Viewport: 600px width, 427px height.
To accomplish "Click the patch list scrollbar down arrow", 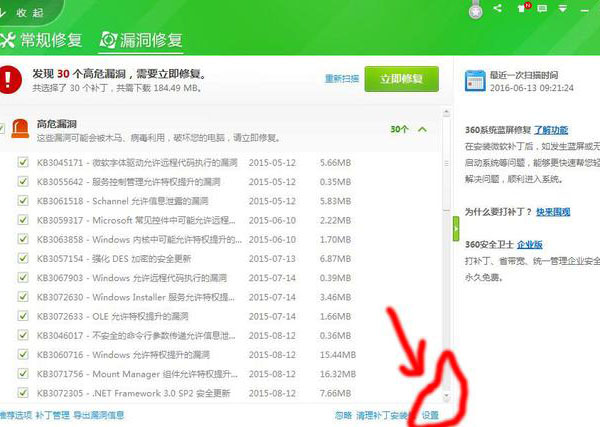I will [x=446, y=396].
